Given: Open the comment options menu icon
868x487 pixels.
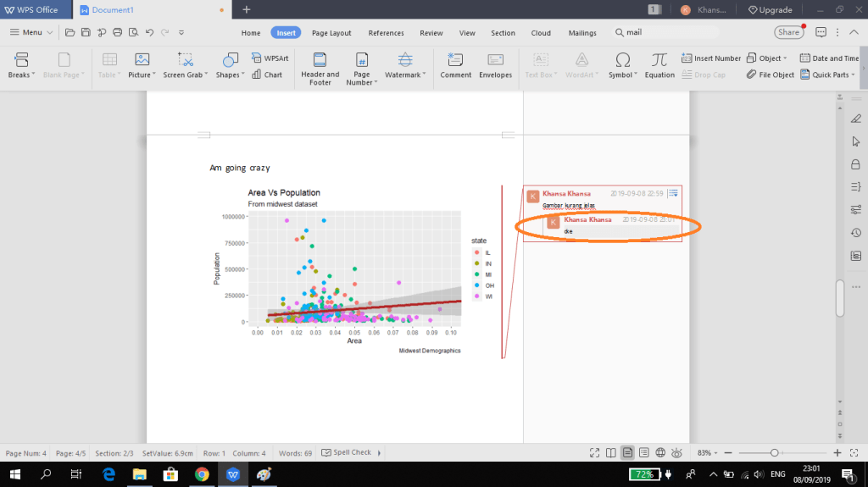Looking at the screenshot, I should click(672, 194).
